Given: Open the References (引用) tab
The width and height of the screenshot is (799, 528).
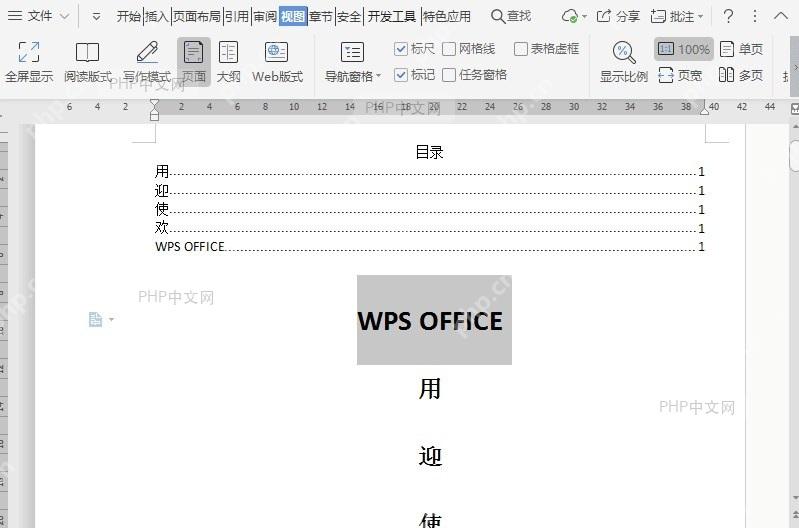Looking at the screenshot, I should click(x=237, y=16).
